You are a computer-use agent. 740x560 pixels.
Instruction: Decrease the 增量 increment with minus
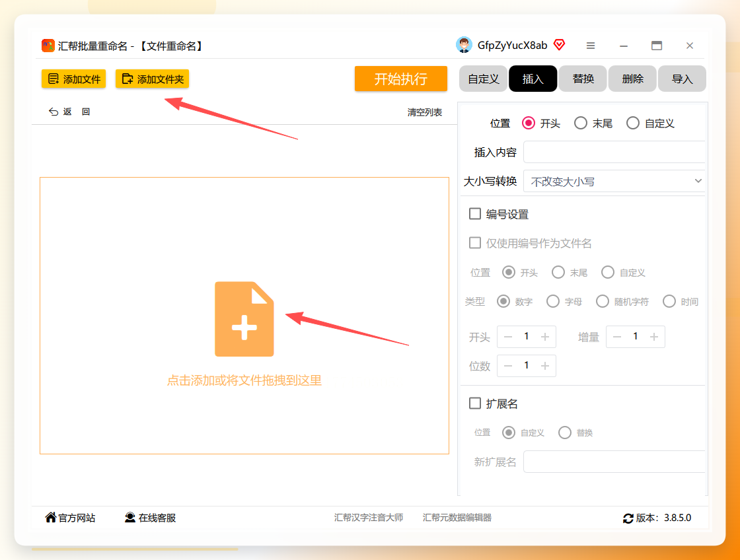pyautogui.click(x=617, y=337)
